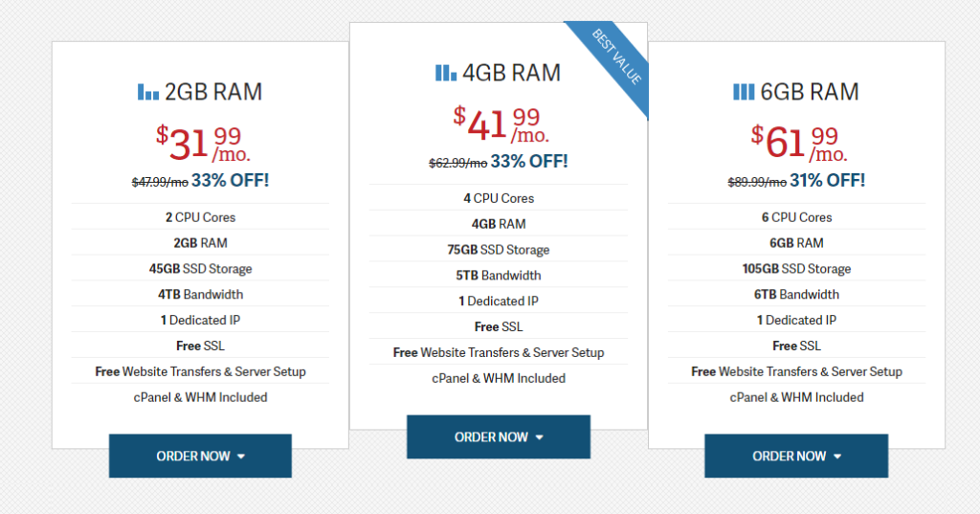Open the ORDER NOW dropdown for 2GB plan
The height and width of the screenshot is (514, 980).
click(200, 456)
